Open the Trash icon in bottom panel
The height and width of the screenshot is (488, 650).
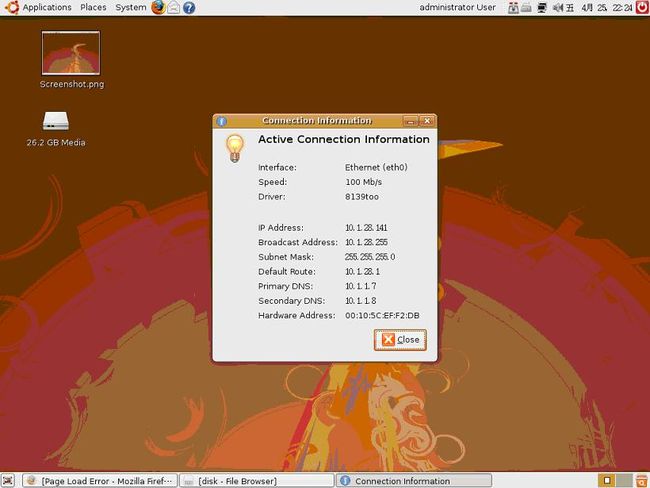point(642,481)
